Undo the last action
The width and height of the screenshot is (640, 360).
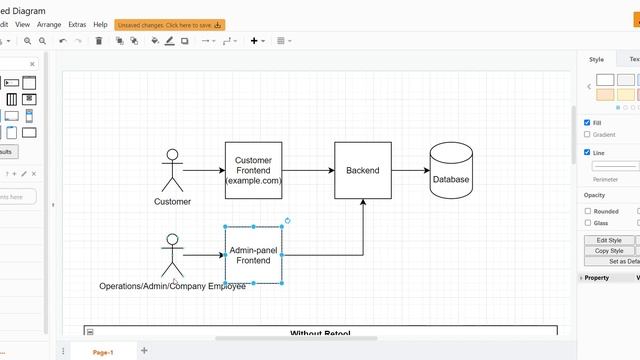(62, 41)
